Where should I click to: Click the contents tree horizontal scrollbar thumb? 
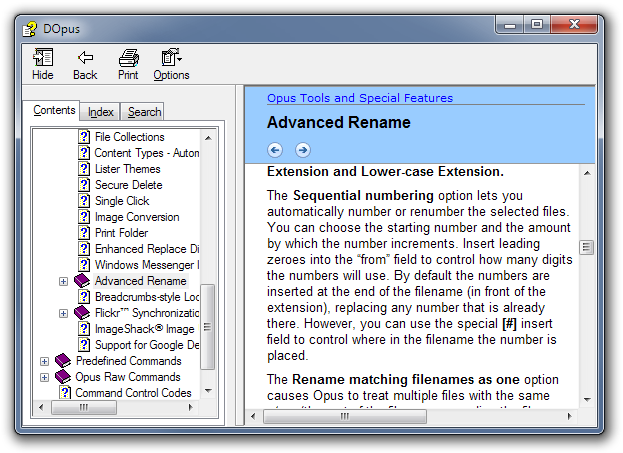84,407
